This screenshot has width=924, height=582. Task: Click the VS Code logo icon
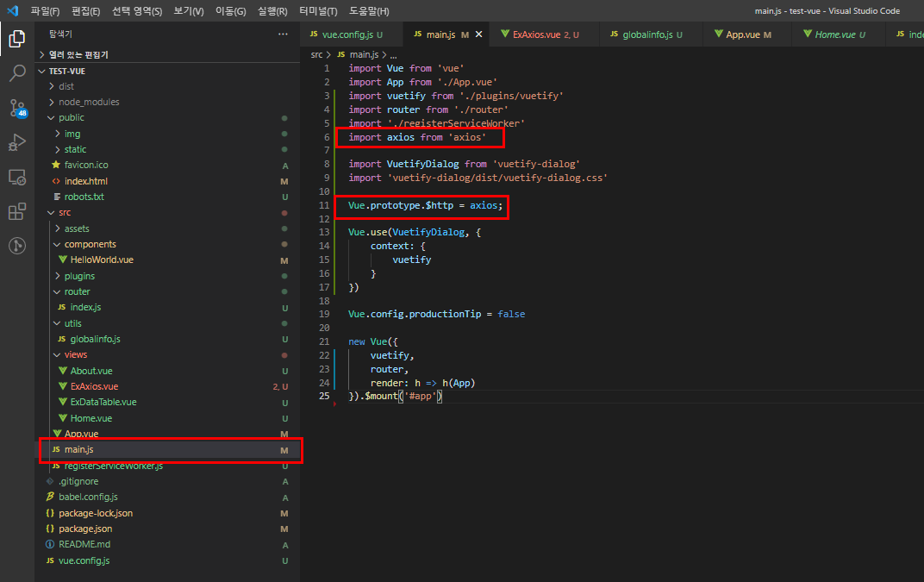[12, 10]
